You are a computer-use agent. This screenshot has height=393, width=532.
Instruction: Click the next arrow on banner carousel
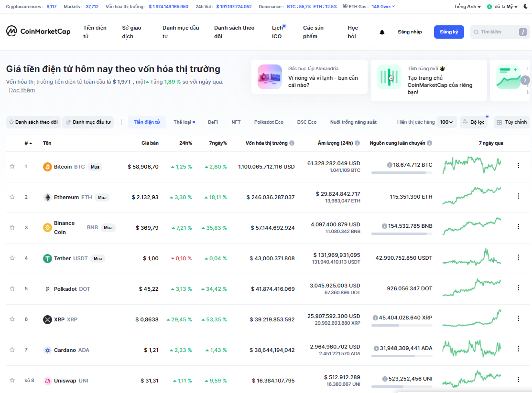pyautogui.click(x=525, y=80)
